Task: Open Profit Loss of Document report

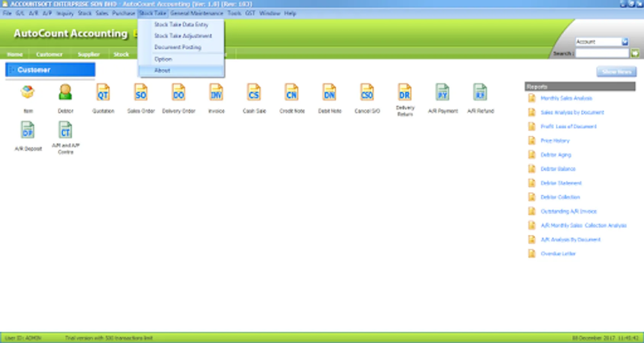Action: (x=568, y=127)
